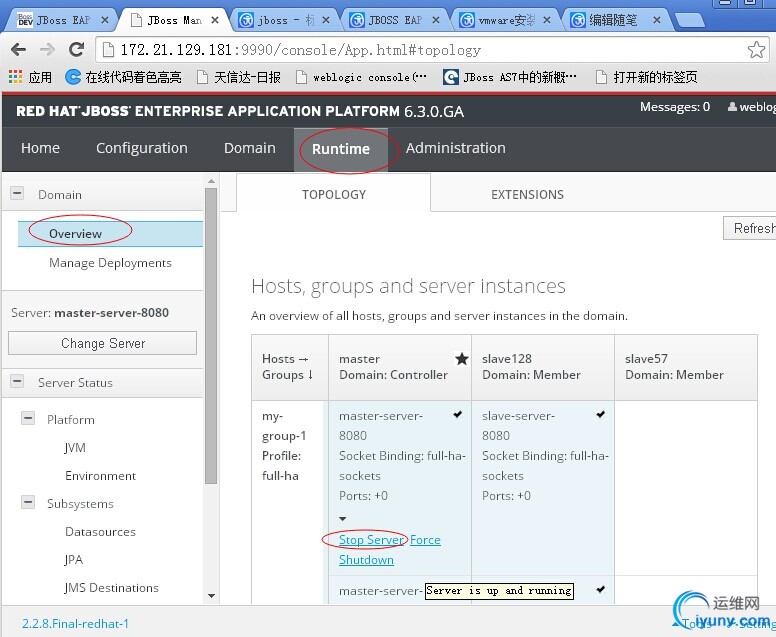Collapse the Platform tree node
This screenshot has height=637, width=776.
(x=28, y=418)
